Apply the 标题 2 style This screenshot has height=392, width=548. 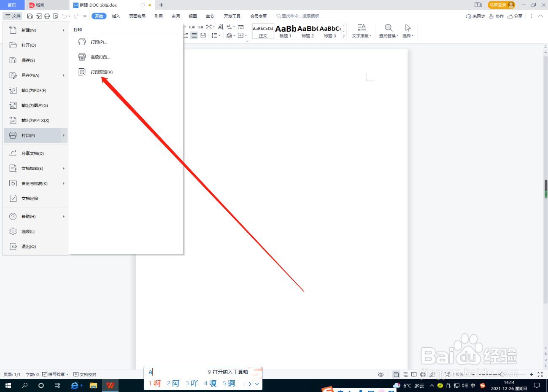click(308, 31)
